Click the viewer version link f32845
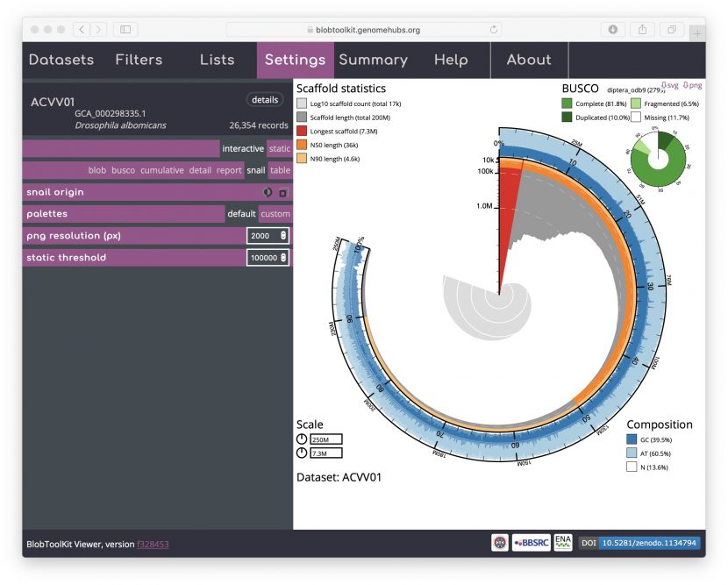This screenshot has width=728, height=585. click(152, 544)
